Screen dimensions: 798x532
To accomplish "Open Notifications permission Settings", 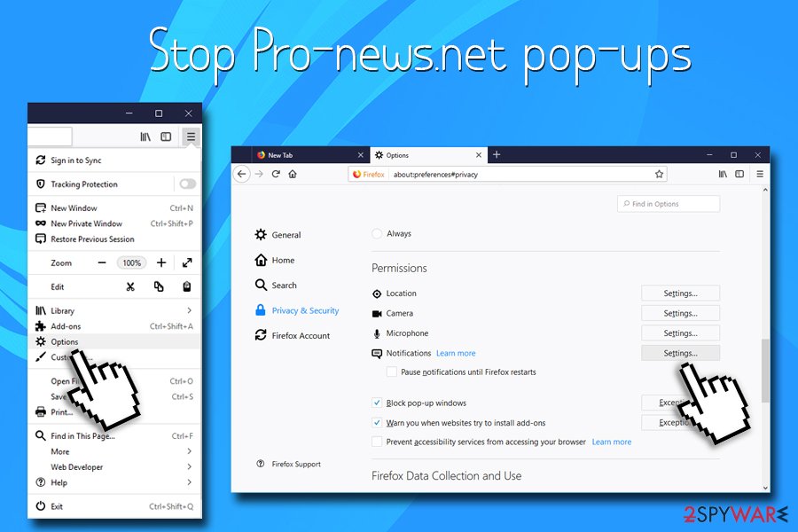I will pyautogui.click(x=680, y=353).
